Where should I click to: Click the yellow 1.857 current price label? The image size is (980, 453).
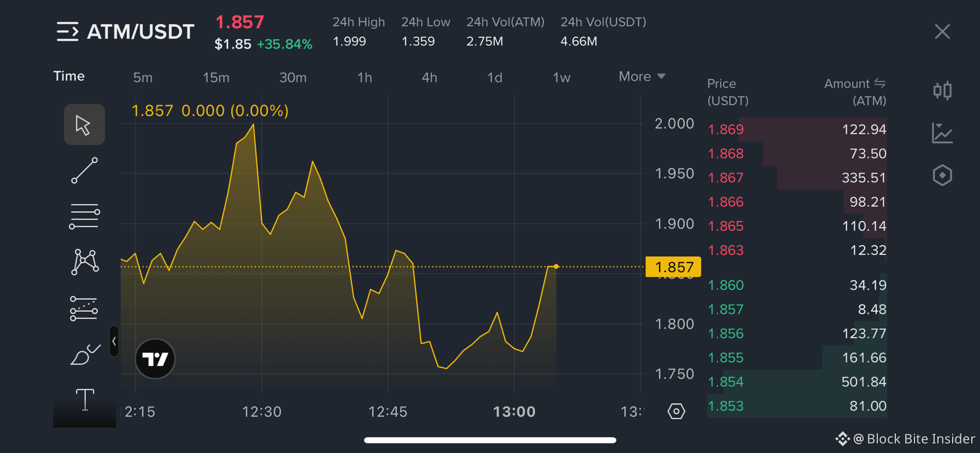673,266
